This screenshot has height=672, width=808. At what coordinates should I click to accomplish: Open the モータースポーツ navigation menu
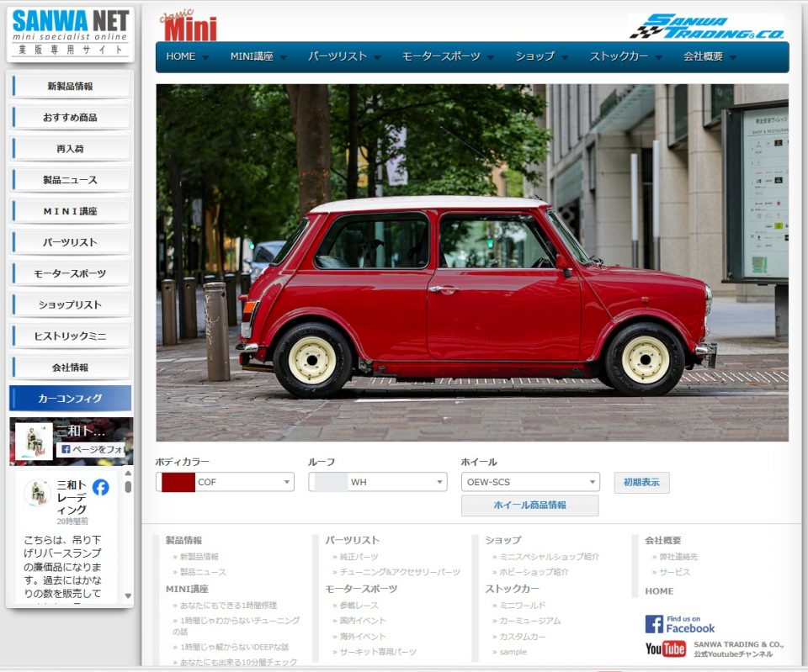click(441, 56)
